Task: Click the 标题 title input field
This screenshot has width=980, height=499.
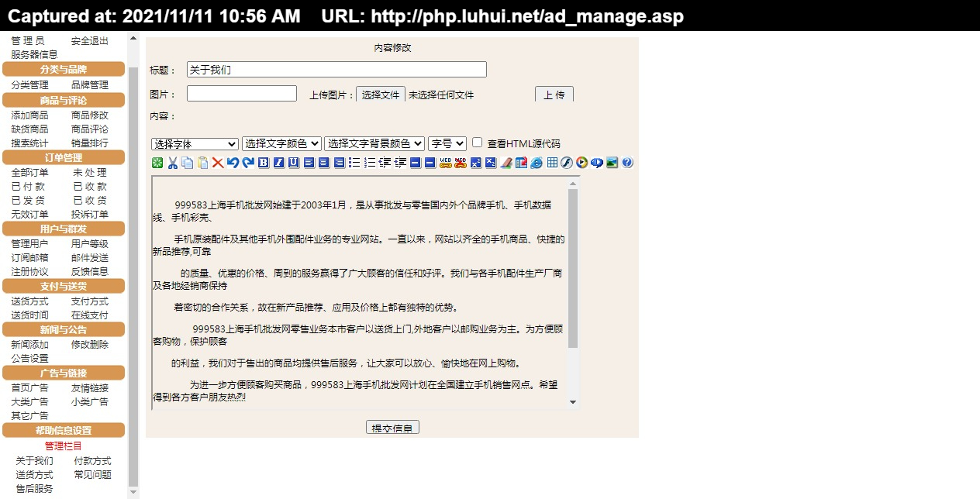Action: point(336,70)
